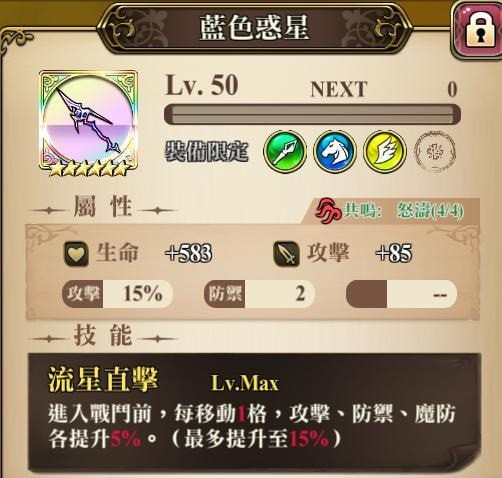Tap the yellow wing flier icon
This screenshot has width=502, height=478.
click(x=385, y=152)
